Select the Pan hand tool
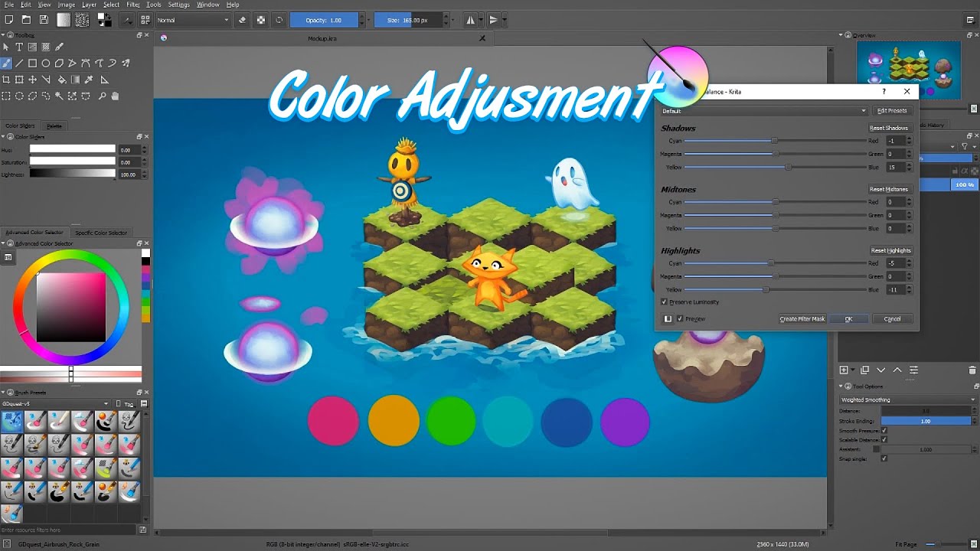Screen dimensions: 980x551 click(x=115, y=96)
